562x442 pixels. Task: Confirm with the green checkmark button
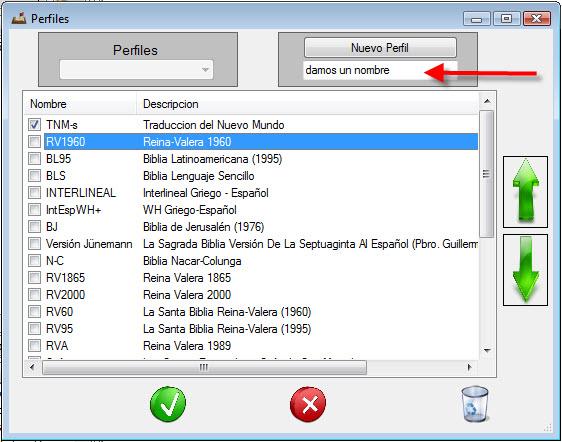point(168,404)
